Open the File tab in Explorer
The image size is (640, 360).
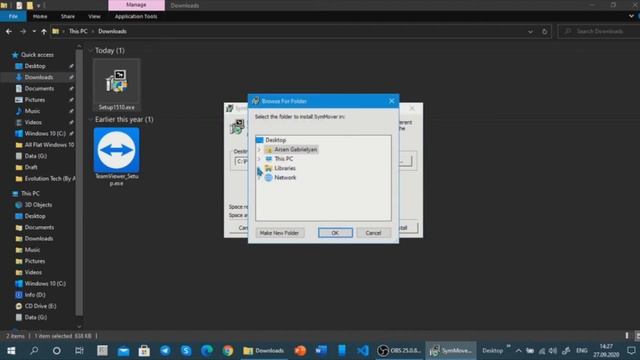click(x=13, y=16)
